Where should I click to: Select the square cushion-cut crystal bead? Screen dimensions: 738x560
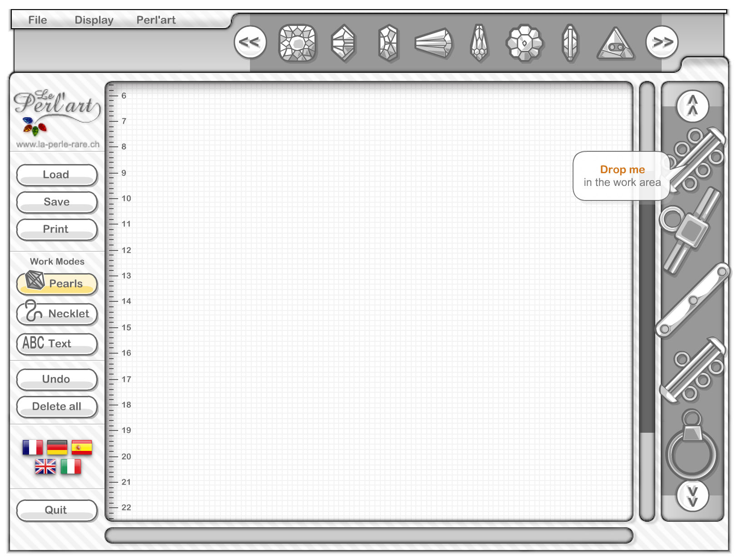coord(297,43)
